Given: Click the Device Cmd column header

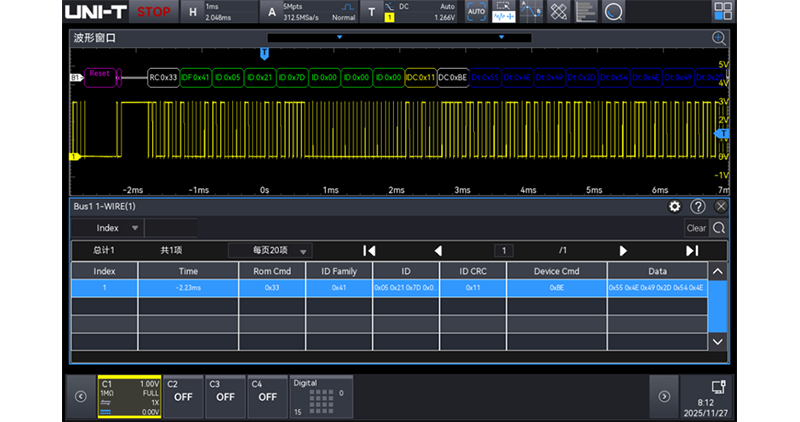Looking at the screenshot, I should point(557,271).
